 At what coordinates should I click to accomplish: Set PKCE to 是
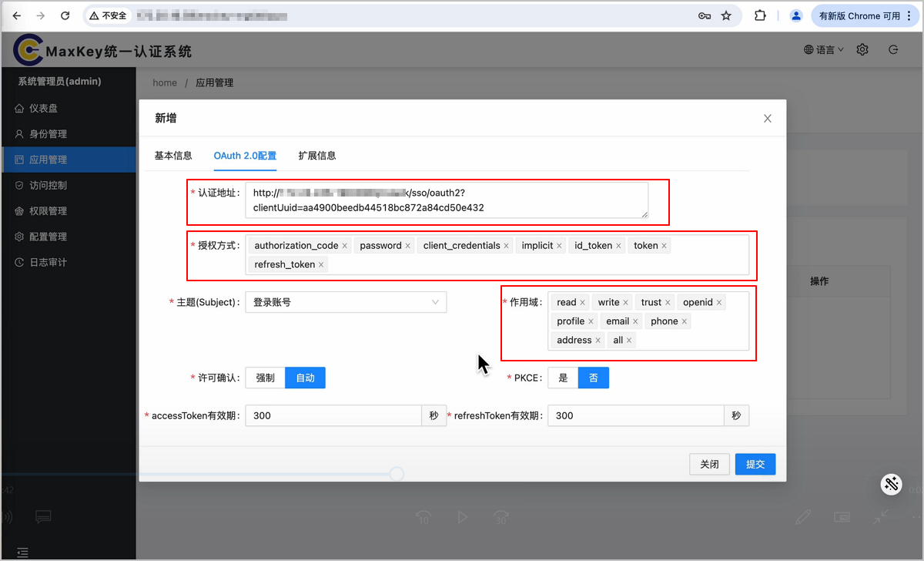coord(563,378)
